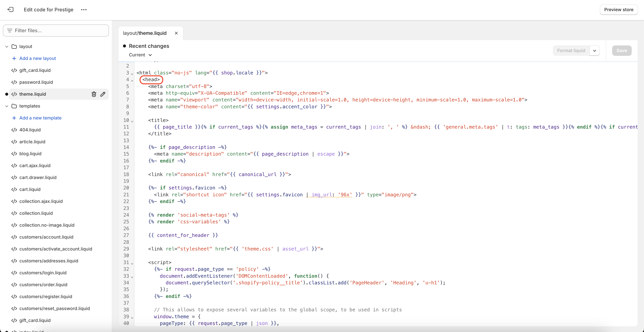
Task: Open the Format liquid dropdown arrow
Action: pos(594,51)
